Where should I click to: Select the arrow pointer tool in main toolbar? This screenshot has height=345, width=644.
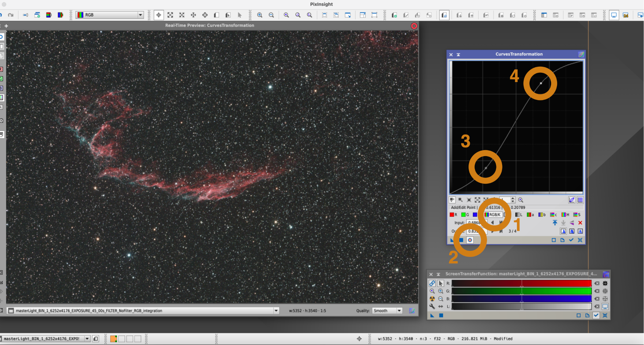pos(239,15)
